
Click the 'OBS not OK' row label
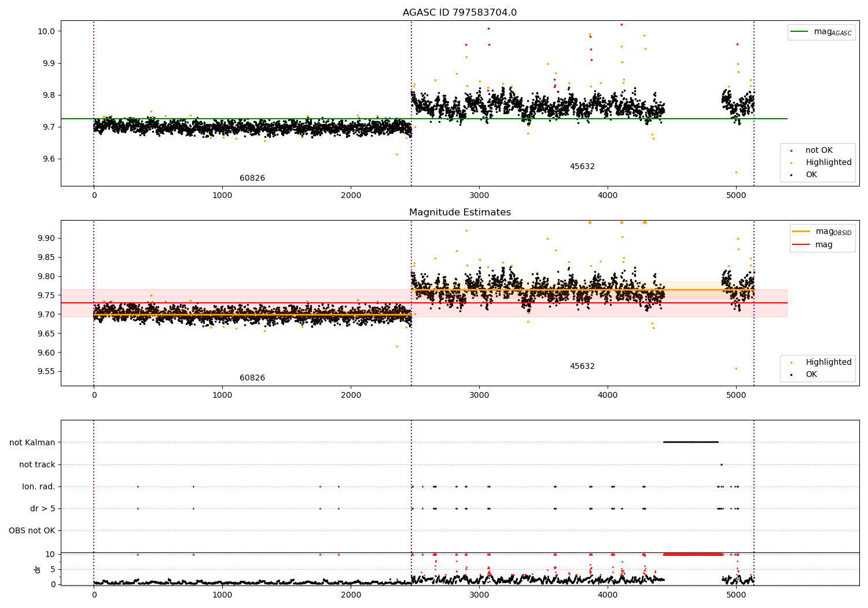point(32,531)
